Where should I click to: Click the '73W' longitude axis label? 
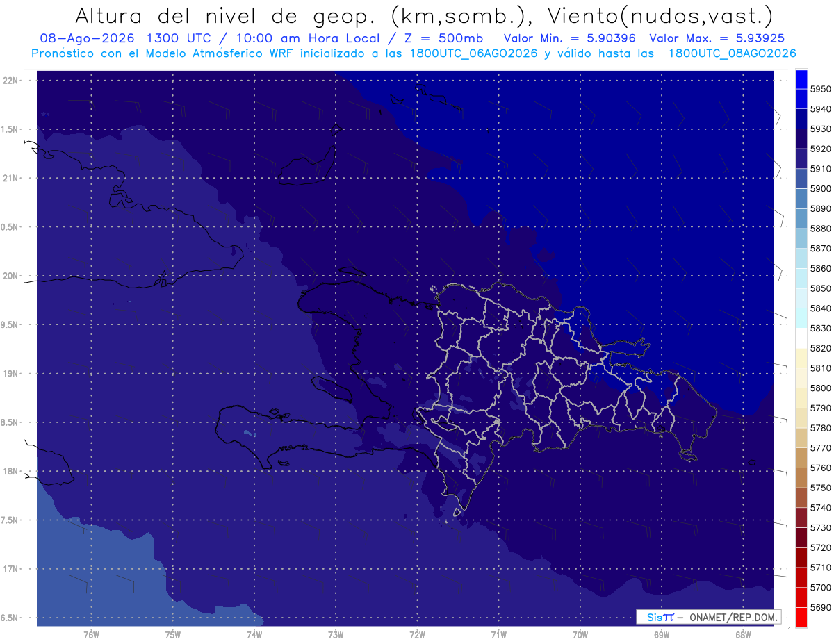coord(336,634)
